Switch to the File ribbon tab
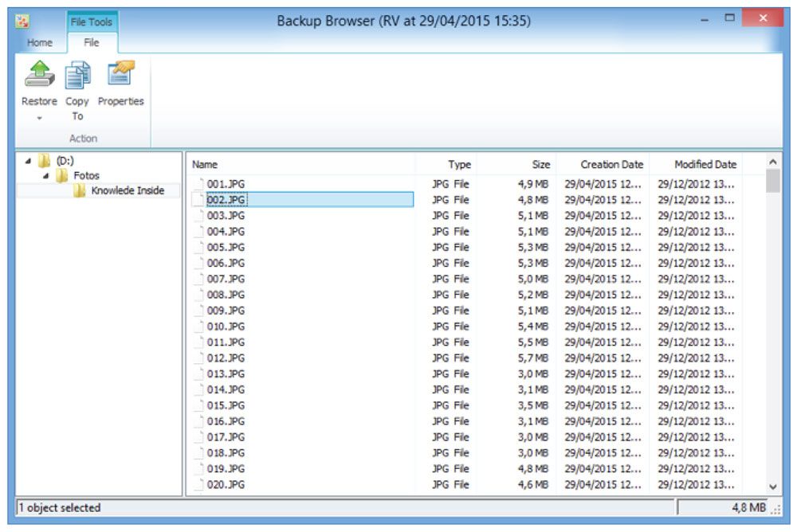 pyautogui.click(x=92, y=43)
